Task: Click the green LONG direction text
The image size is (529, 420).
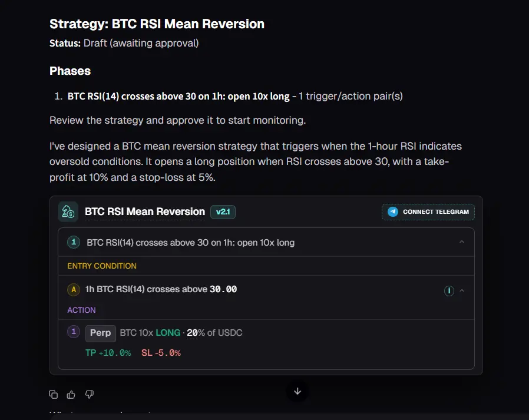Action: pyautogui.click(x=168, y=333)
